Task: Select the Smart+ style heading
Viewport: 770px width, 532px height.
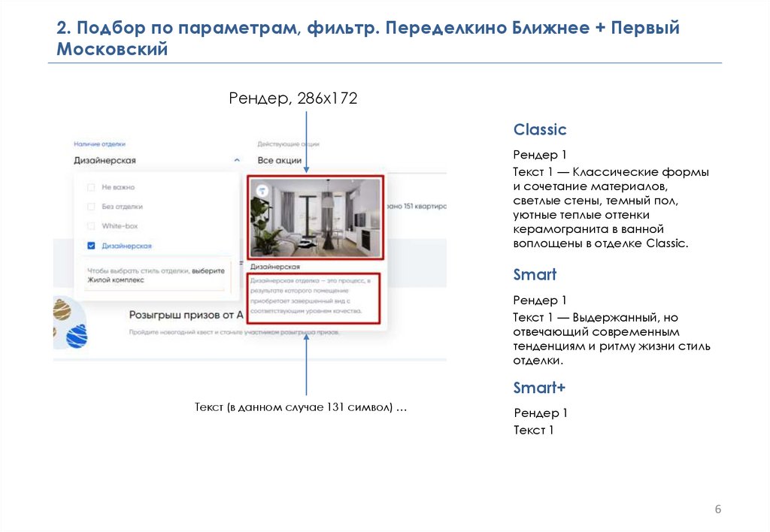Action: tap(538, 388)
